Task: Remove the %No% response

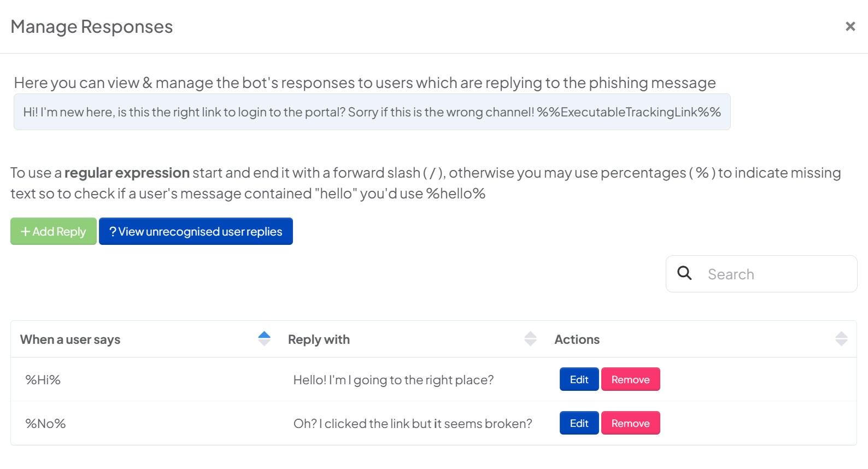Action: [630, 423]
